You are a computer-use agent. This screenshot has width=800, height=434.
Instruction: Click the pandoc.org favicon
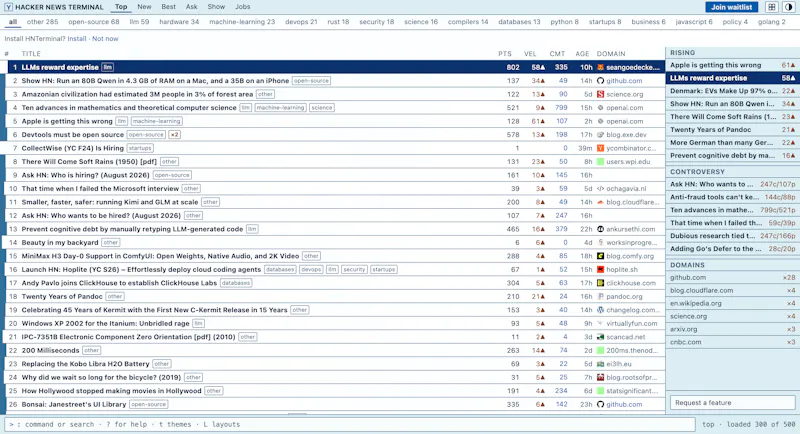click(601, 296)
